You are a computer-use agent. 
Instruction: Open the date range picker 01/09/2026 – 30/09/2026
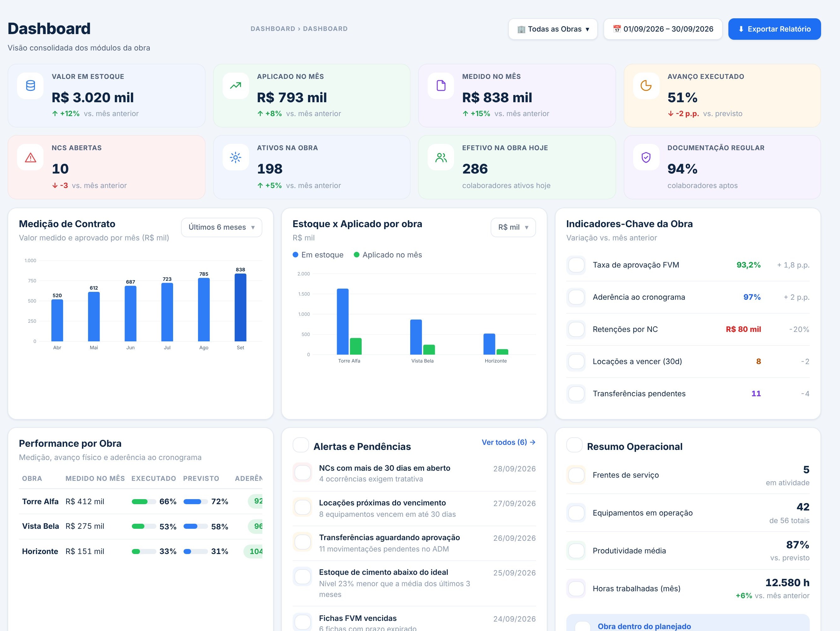[x=663, y=29]
